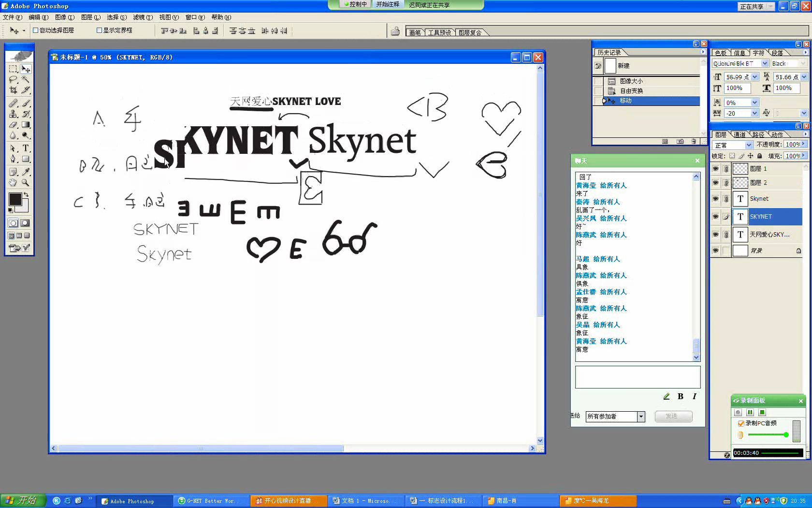Click the 控制中 button at top
Image resolution: width=812 pixels, height=508 pixels.
[356, 4]
